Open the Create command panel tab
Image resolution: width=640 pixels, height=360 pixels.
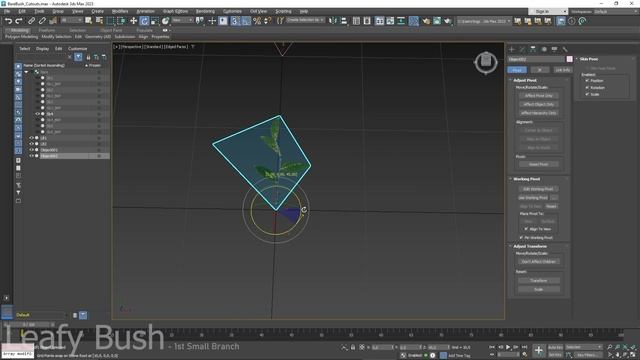click(512, 49)
